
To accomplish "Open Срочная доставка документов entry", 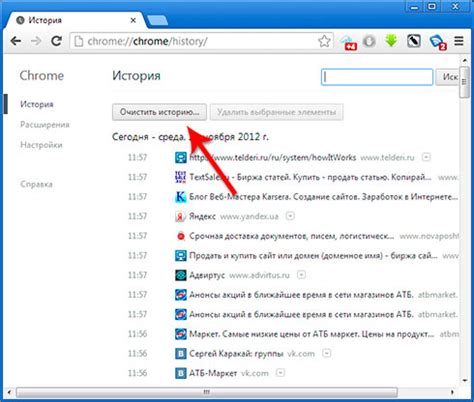I will point(292,236).
